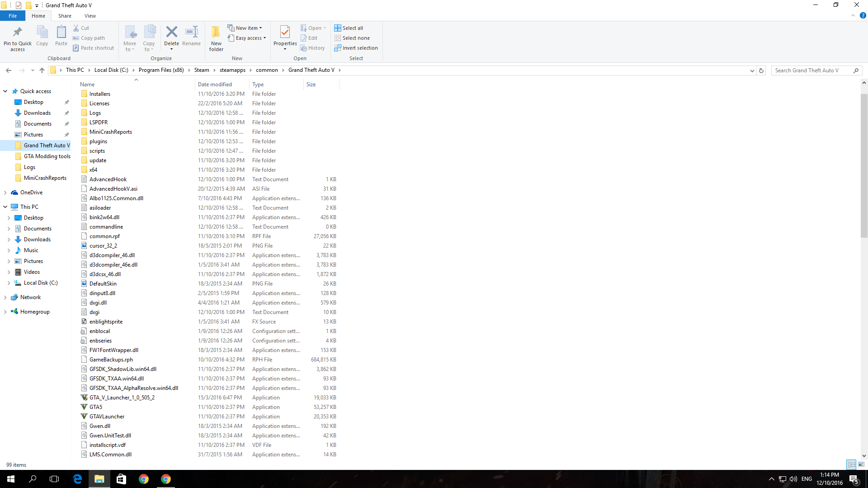This screenshot has height=488, width=868.
Task: Collapse the Quick access tree
Action: point(5,91)
